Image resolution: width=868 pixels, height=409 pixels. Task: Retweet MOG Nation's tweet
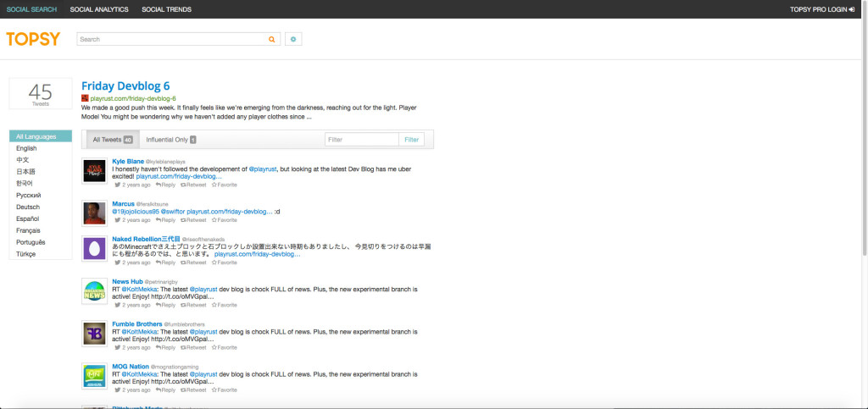point(193,390)
